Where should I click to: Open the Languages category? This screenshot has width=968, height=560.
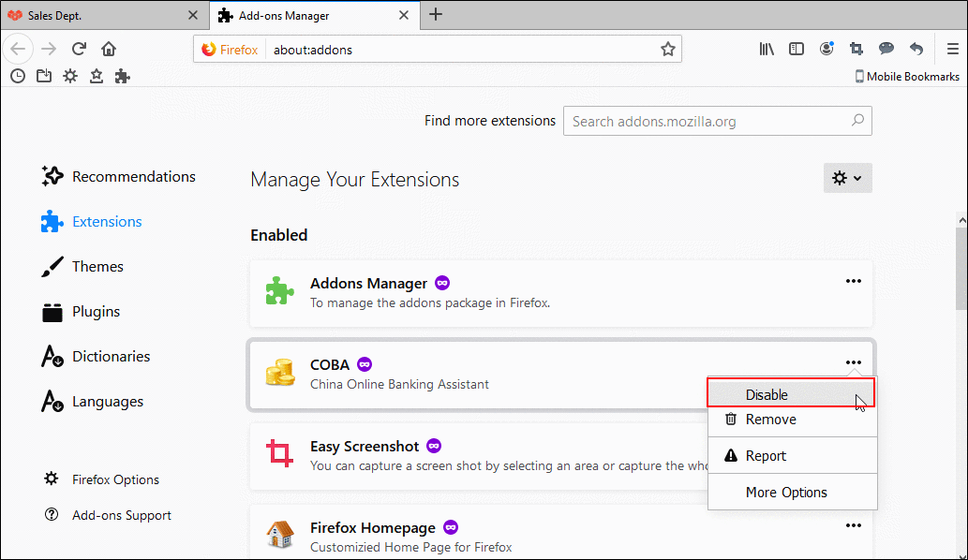click(93, 402)
